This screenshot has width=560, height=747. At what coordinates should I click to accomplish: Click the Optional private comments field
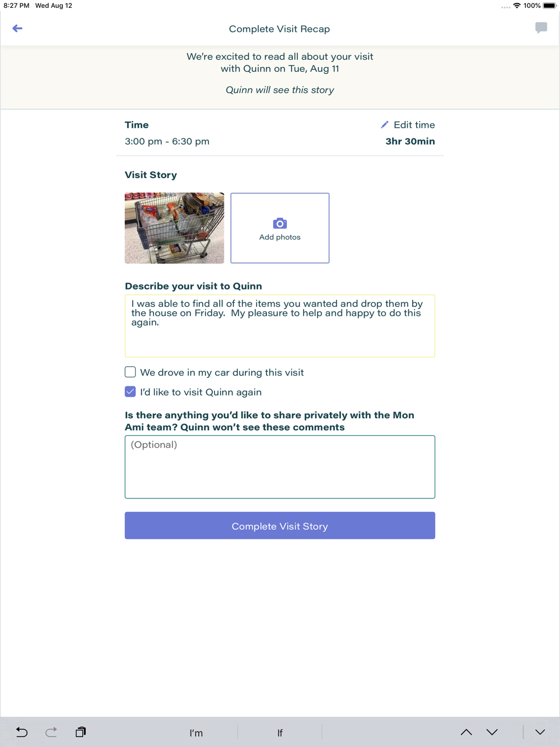(280, 467)
